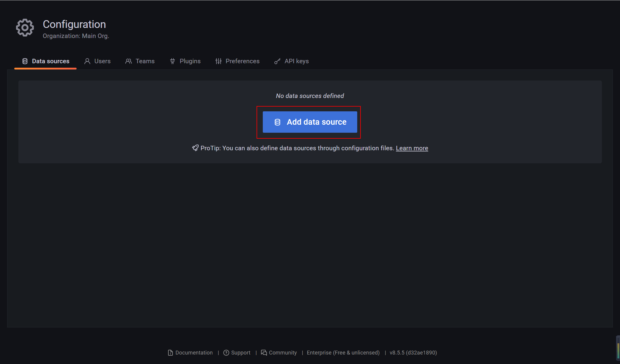
Task: Click the database icon inside Add data source
Action: pyautogui.click(x=277, y=122)
